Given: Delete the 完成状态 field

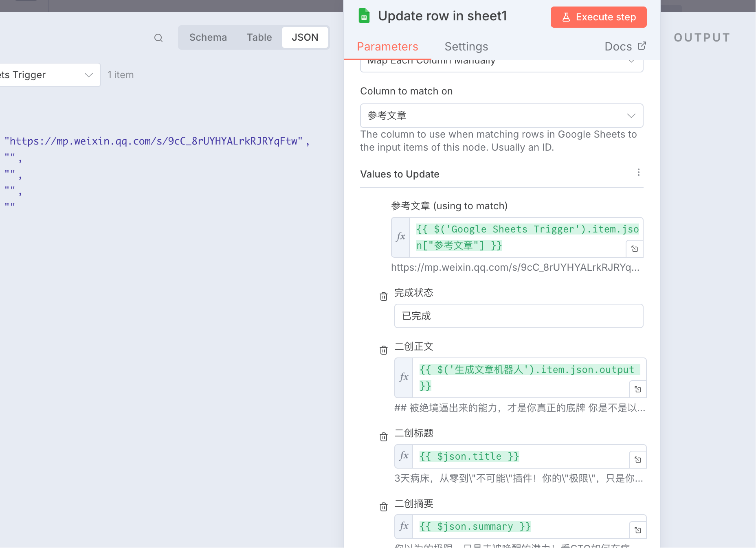Looking at the screenshot, I should coord(384,296).
